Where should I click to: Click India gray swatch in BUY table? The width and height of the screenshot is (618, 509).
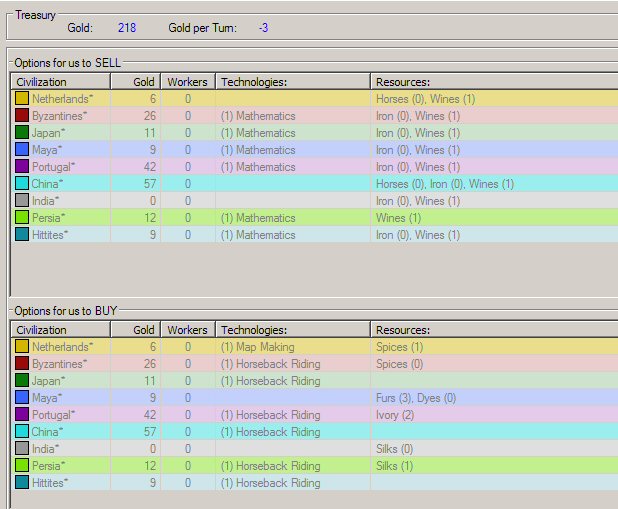point(22,448)
